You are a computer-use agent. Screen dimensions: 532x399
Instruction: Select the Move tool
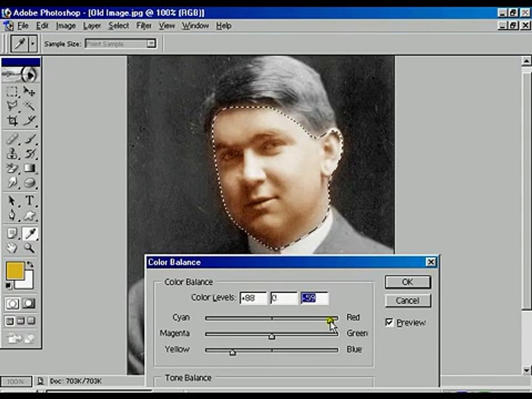coord(29,91)
